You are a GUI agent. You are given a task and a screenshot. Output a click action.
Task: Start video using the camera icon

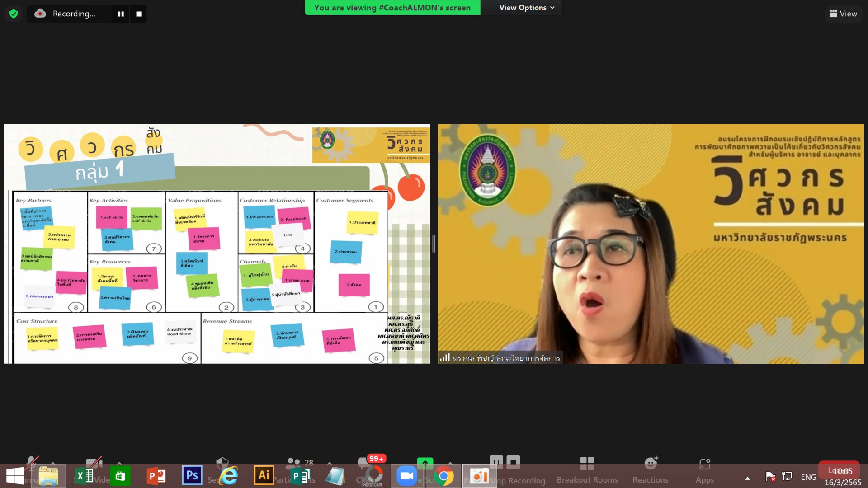94,462
